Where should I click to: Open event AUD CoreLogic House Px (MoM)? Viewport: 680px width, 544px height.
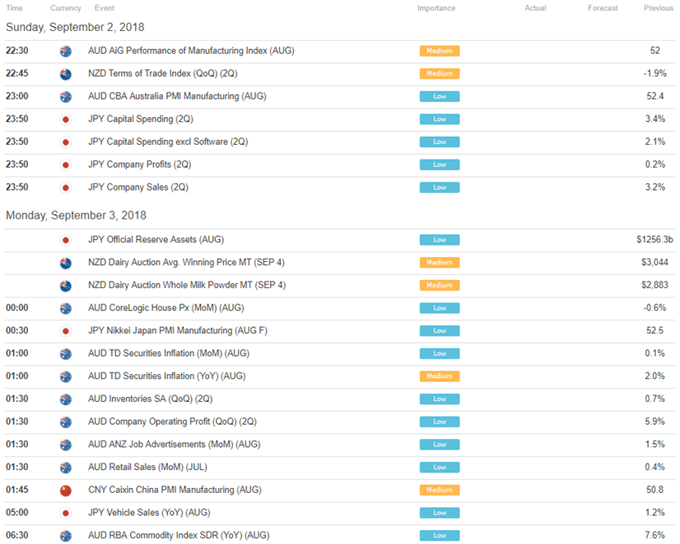(x=166, y=308)
